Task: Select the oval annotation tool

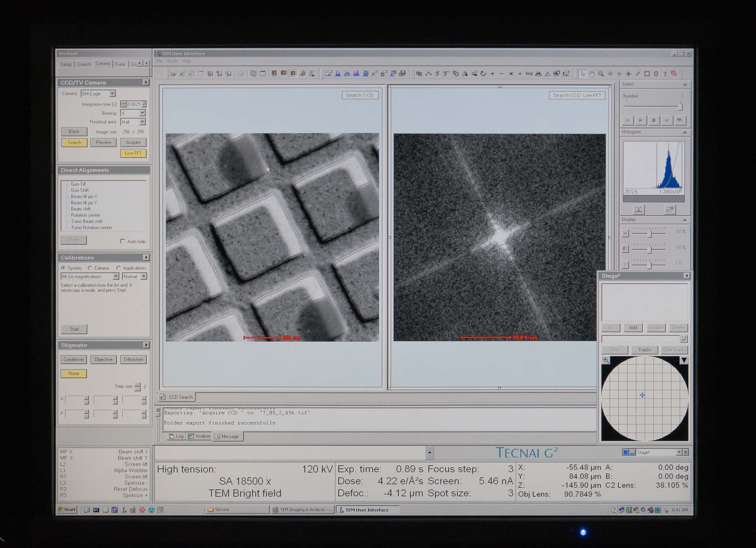Action: (x=656, y=74)
